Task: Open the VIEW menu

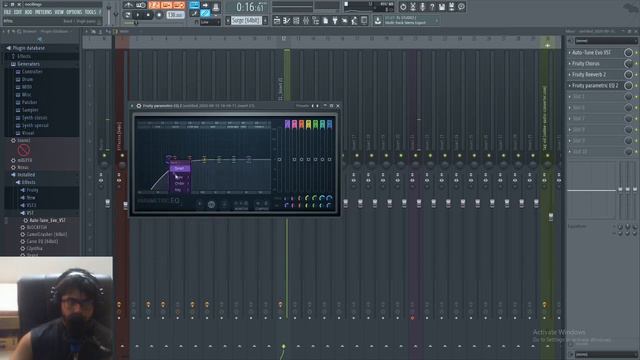Action: click(59, 12)
